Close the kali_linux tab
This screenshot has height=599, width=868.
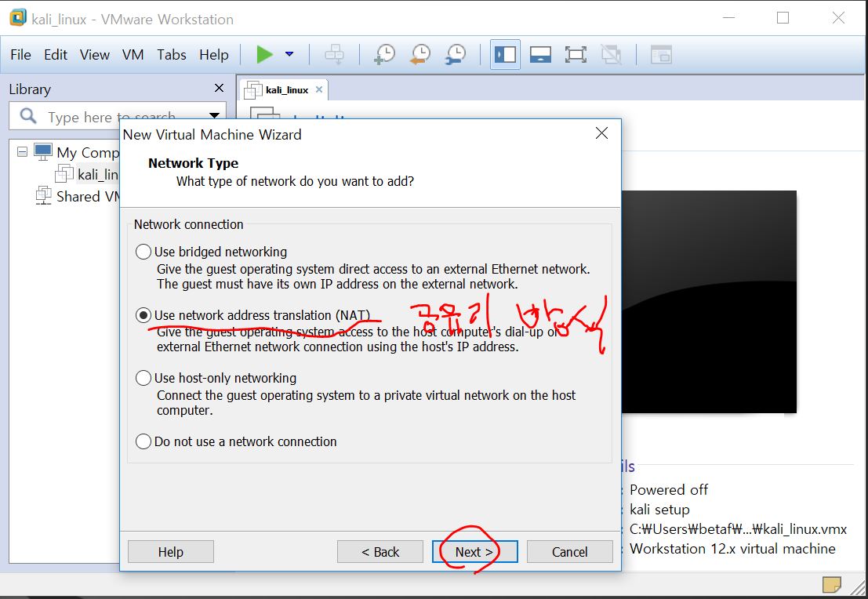319,89
